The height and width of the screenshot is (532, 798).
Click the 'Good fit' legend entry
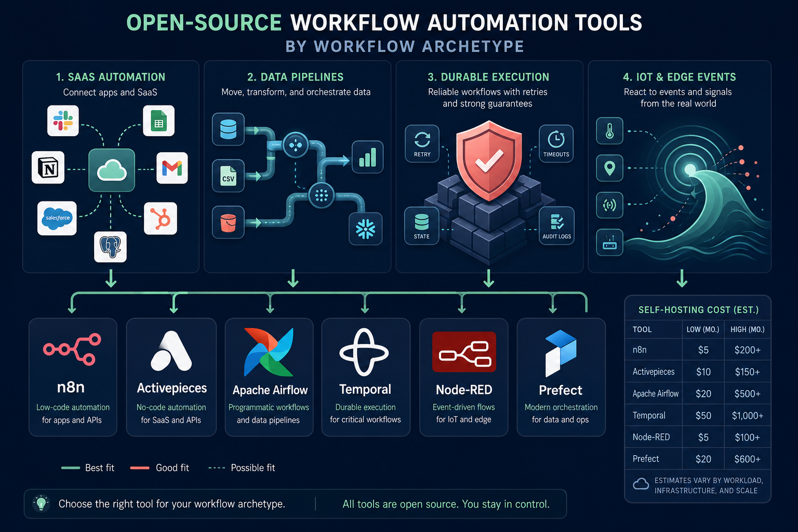tap(159, 468)
